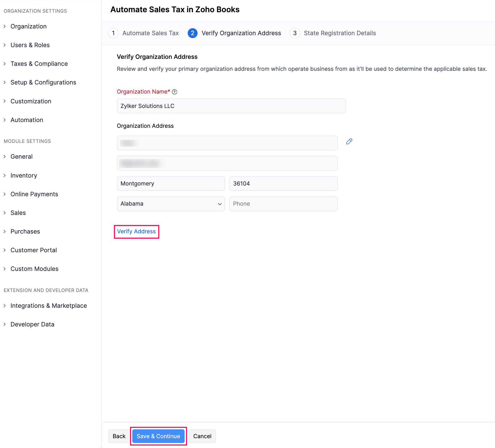Expand the Automation settings section
The image size is (495, 448).
(27, 120)
